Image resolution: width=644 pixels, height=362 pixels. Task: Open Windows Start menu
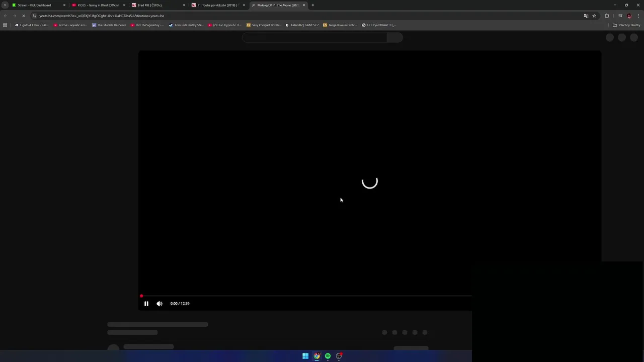(305, 356)
